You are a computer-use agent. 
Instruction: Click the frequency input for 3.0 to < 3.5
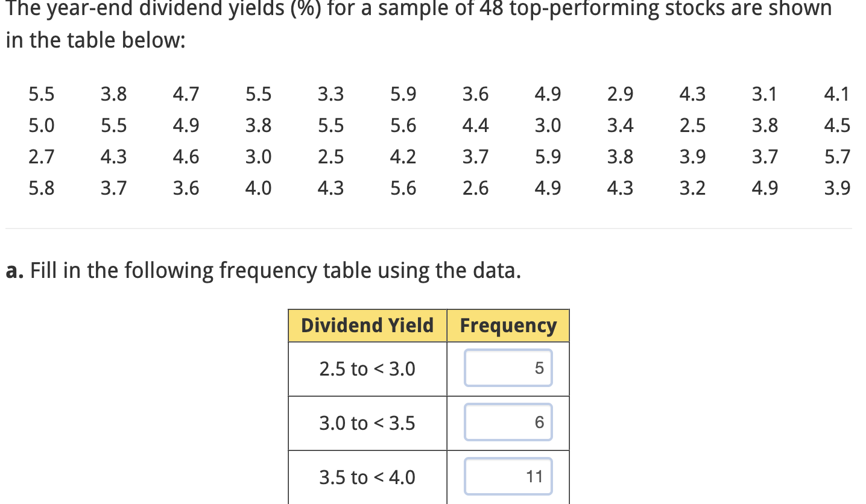pyautogui.click(x=508, y=422)
